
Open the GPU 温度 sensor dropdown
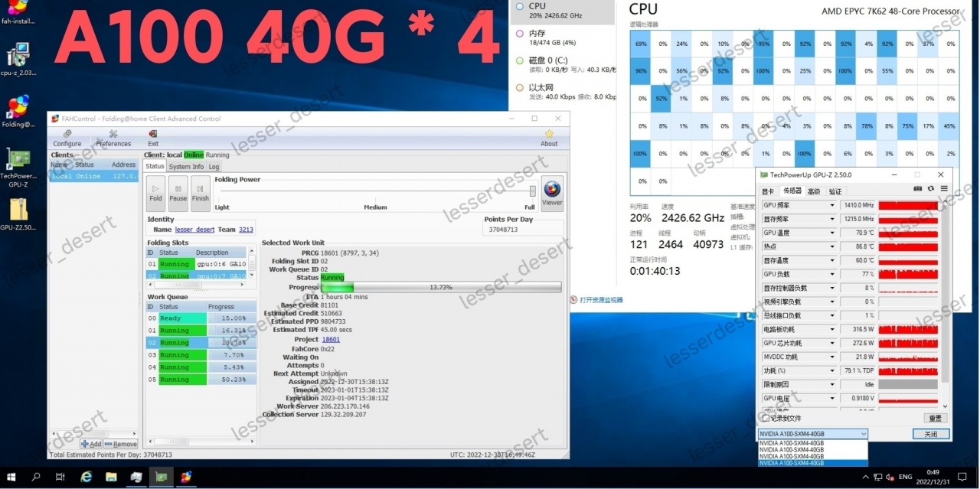(x=832, y=233)
